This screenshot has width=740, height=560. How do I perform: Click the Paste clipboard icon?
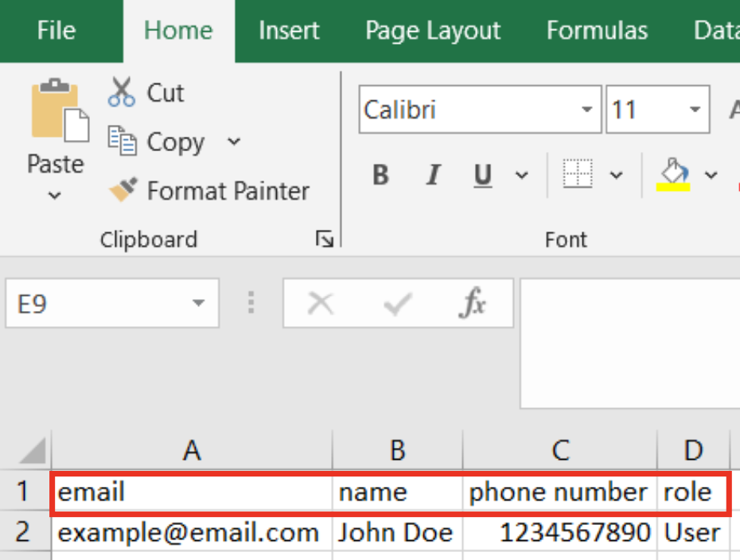pyautogui.click(x=60, y=111)
